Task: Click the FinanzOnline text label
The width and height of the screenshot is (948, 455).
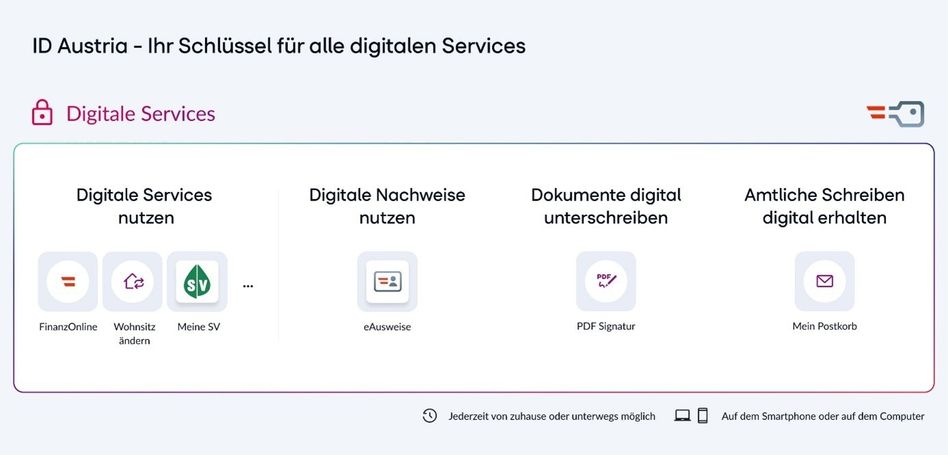Action: click(x=68, y=326)
